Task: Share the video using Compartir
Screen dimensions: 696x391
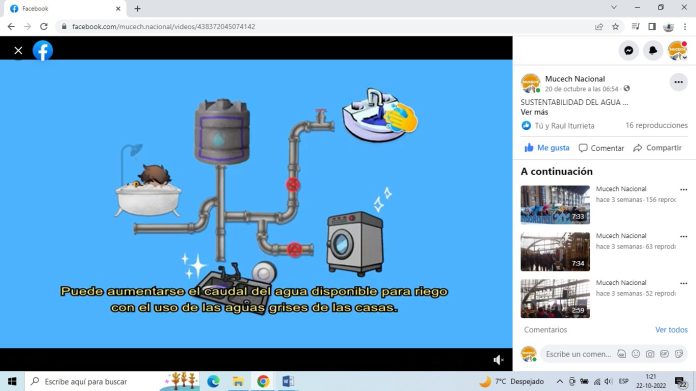Action: click(657, 148)
